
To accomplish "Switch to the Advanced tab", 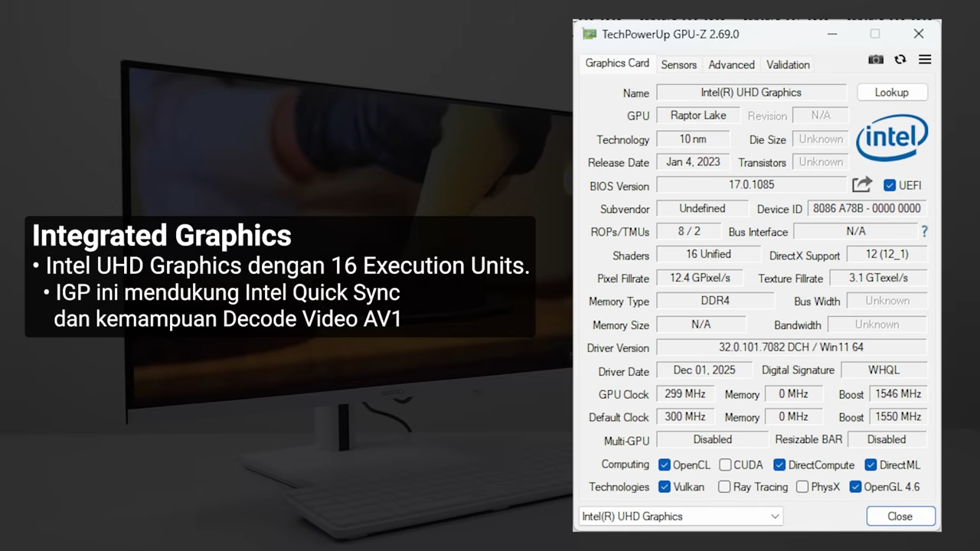I will click(731, 65).
